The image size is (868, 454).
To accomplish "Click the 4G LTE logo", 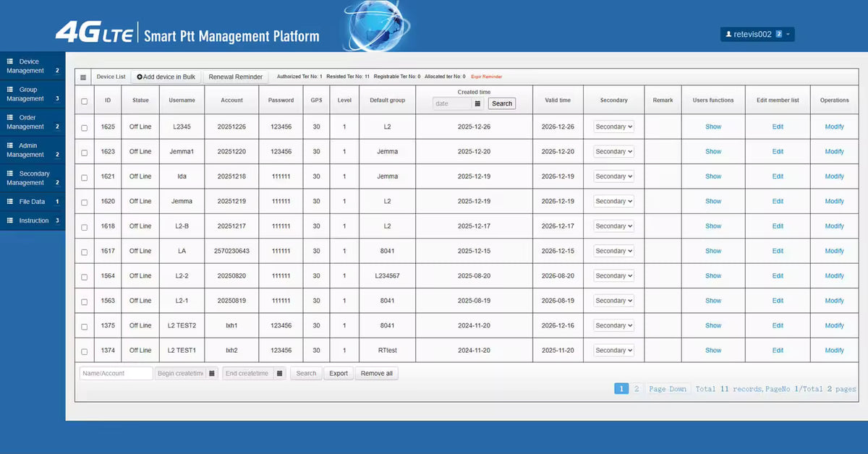I will 93,33.
